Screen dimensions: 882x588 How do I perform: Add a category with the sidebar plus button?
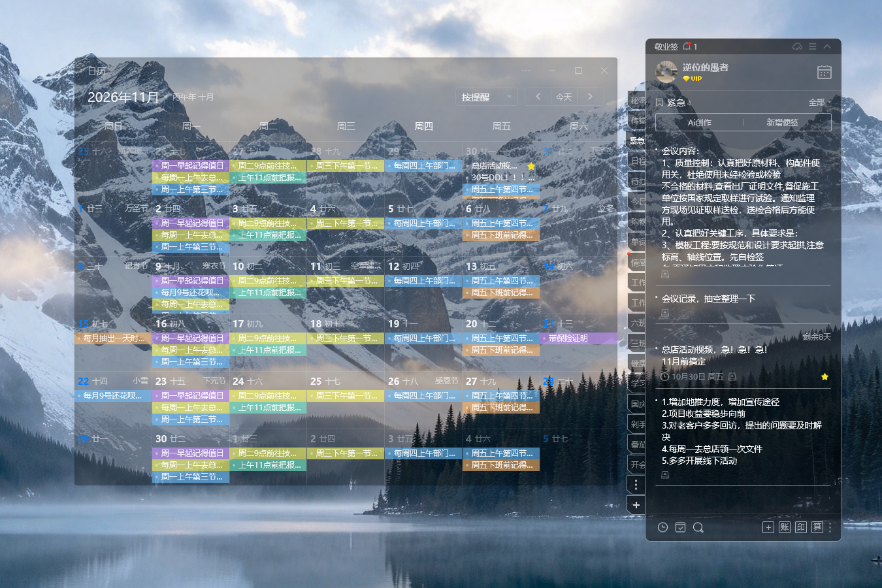coord(636,505)
